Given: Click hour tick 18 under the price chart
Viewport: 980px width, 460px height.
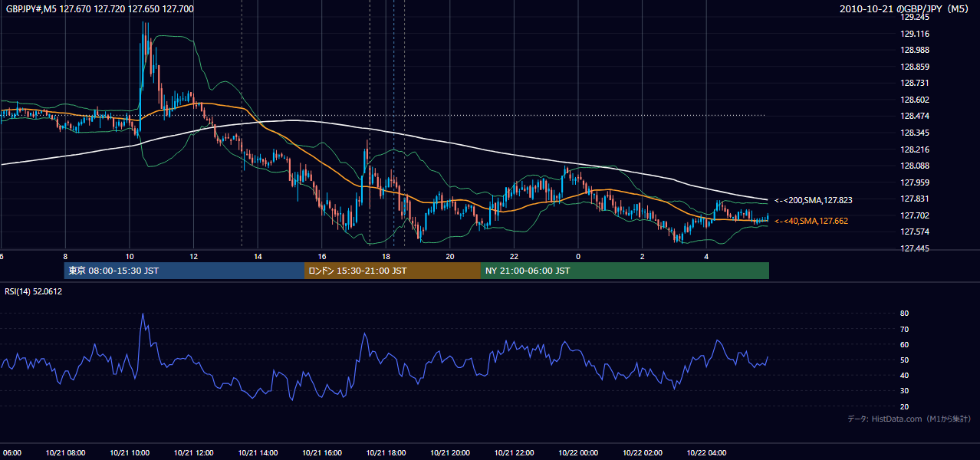Looking at the screenshot, I should [386, 256].
